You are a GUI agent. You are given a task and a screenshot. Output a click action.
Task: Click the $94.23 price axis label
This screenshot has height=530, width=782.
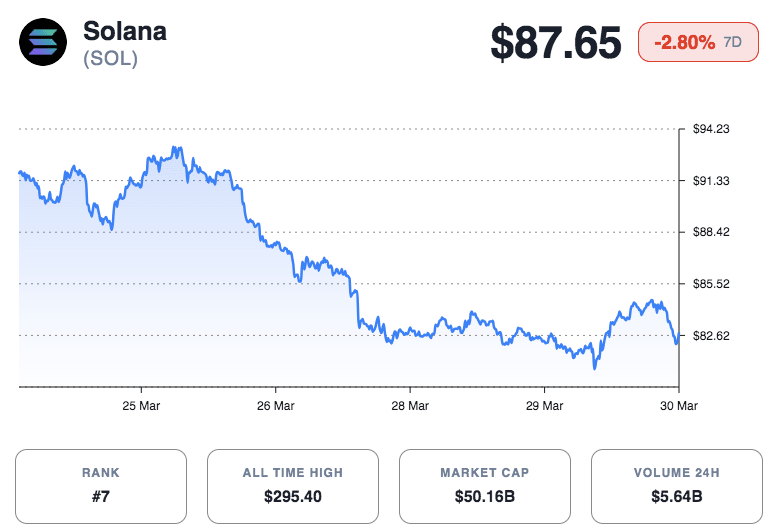(x=711, y=129)
